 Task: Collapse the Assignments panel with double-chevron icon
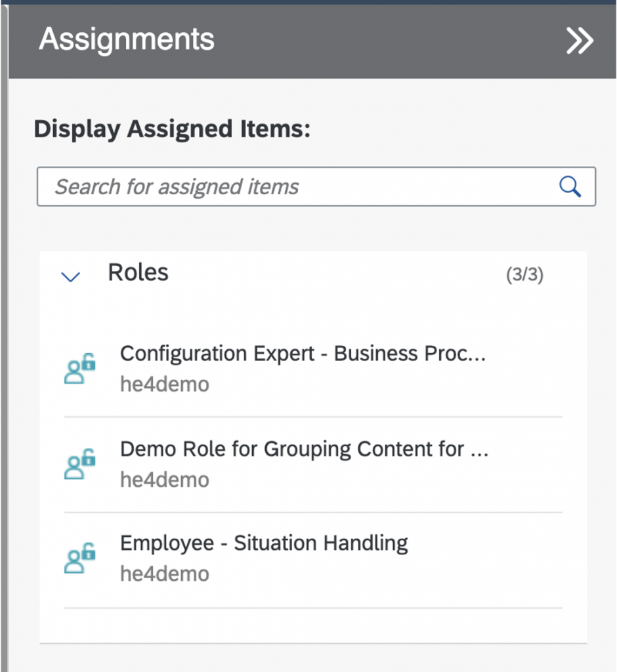(580, 41)
